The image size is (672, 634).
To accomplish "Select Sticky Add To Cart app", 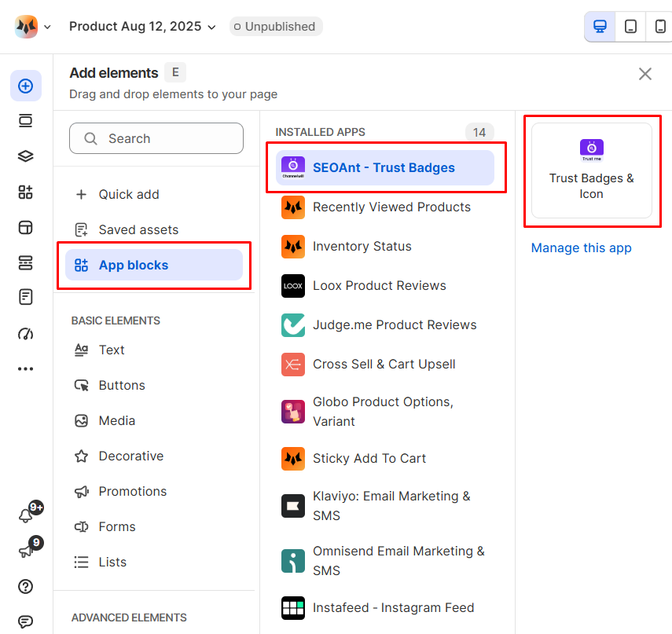I will point(385,458).
